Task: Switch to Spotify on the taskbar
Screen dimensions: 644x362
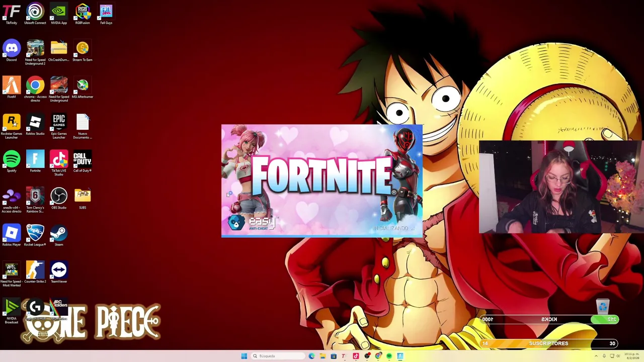Action: point(389,356)
